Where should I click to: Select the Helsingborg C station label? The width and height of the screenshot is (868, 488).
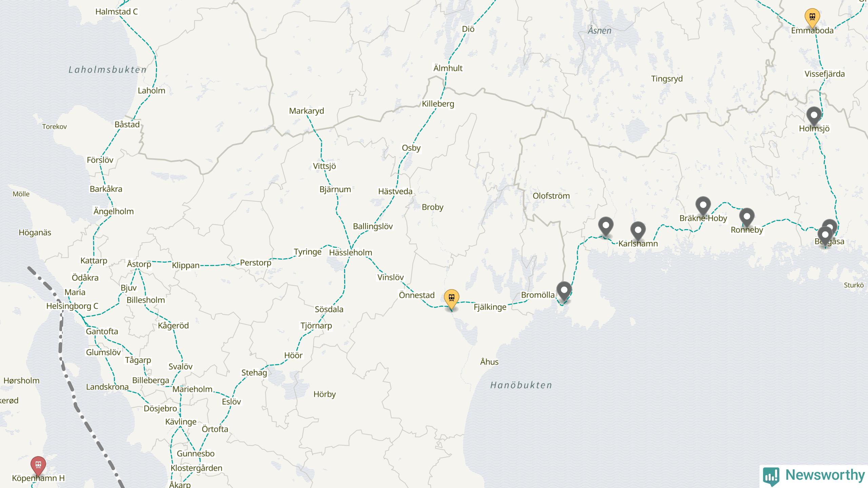coord(72,306)
